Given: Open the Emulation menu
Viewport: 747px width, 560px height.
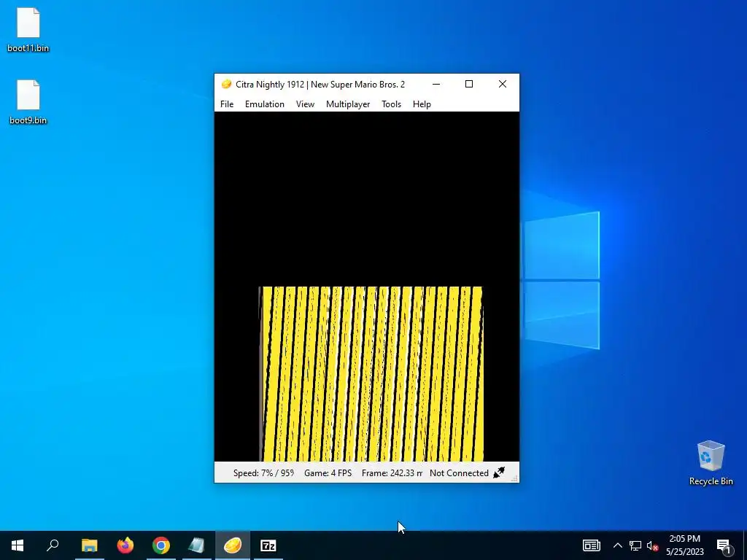Looking at the screenshot, I should point(264,104).
